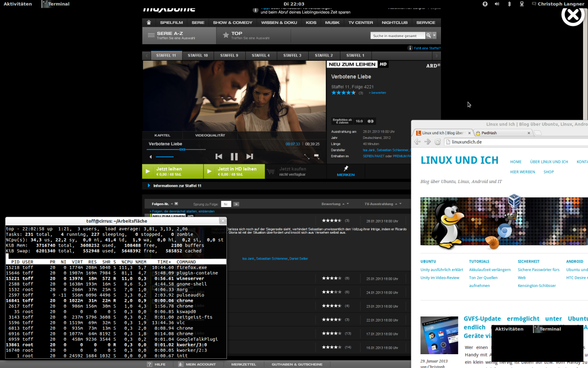Click the bewerten rating link
588x368 pixels.
pyautogui.click(x=377, y=93)
